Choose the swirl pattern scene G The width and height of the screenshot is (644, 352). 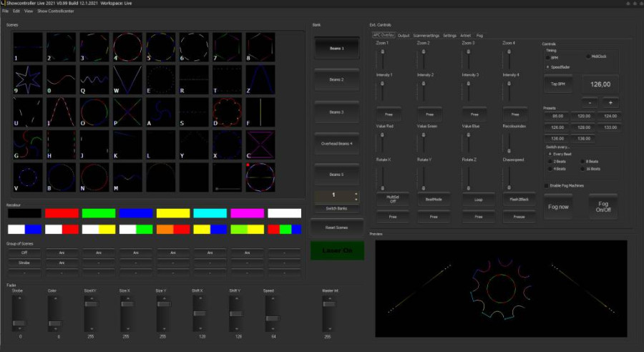27,145
